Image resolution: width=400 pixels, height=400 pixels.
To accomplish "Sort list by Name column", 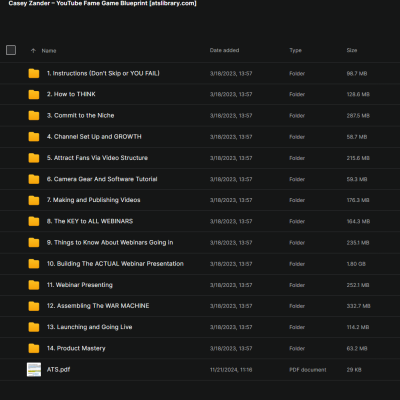I will click(49, 51).
